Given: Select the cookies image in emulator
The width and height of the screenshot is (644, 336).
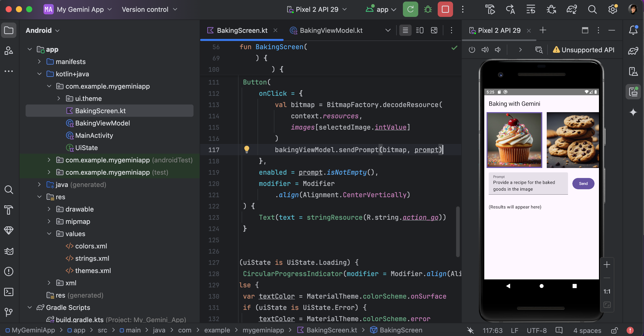Looking at the screenshot, I should (572, 140).
